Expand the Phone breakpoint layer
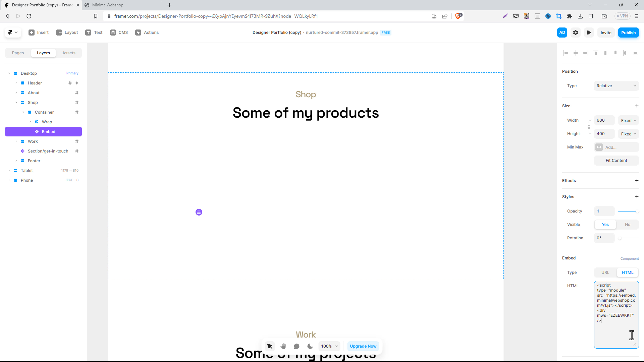This screenshot has height=362, width=644. pos(9,180)
